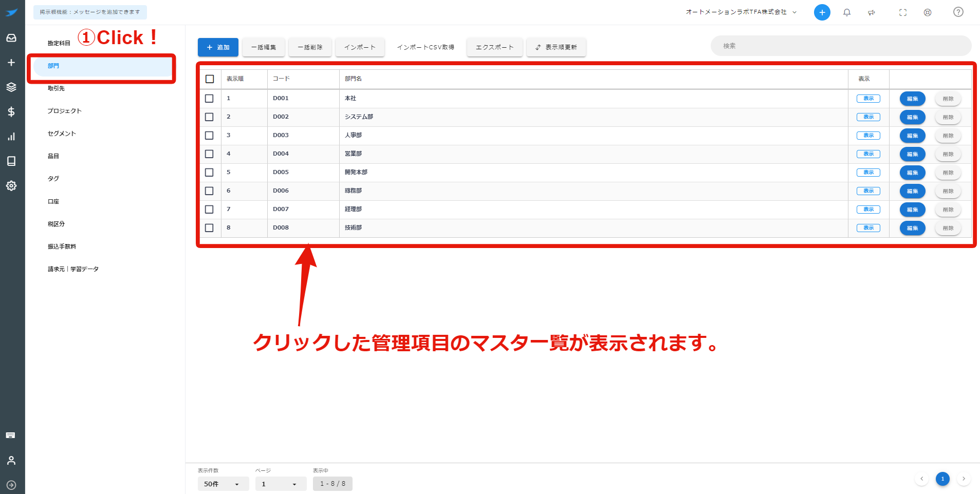Select 勘定科目 in the side menu

click(59, 43)
